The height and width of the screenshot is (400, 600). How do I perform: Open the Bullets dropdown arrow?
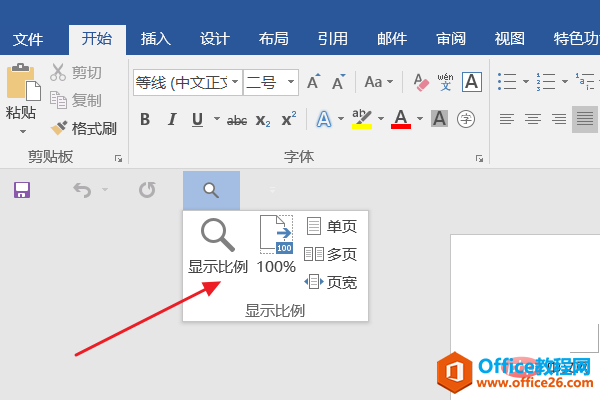click(x=526, y=82)
